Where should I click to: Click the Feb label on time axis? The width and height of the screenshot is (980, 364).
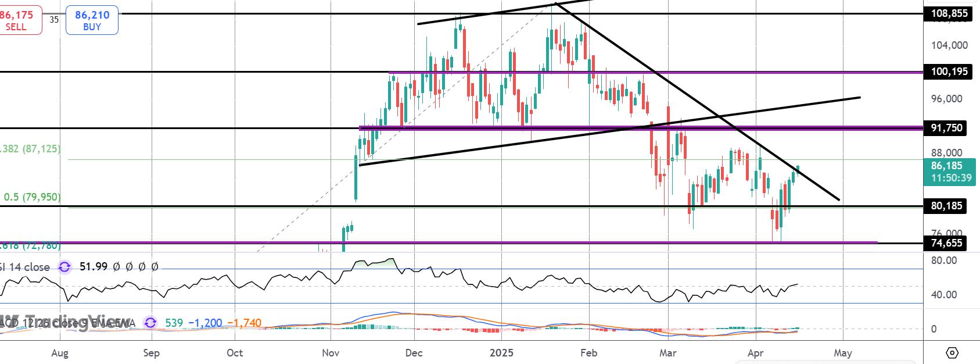point(589,353)
